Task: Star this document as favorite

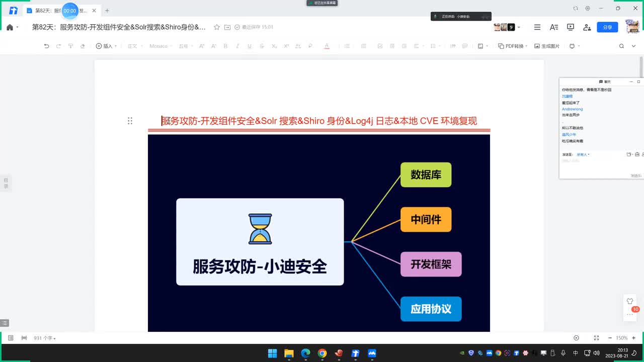Action: [x=217, y=27]
